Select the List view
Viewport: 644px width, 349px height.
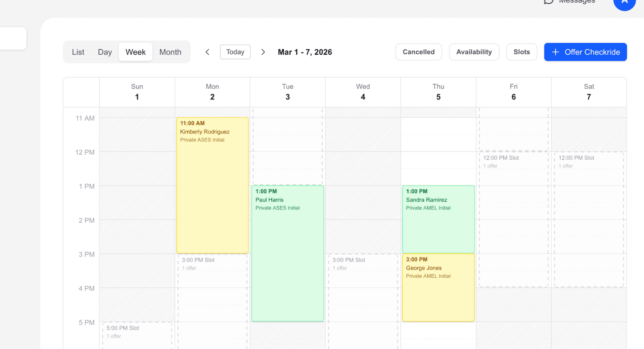[78, 52]
